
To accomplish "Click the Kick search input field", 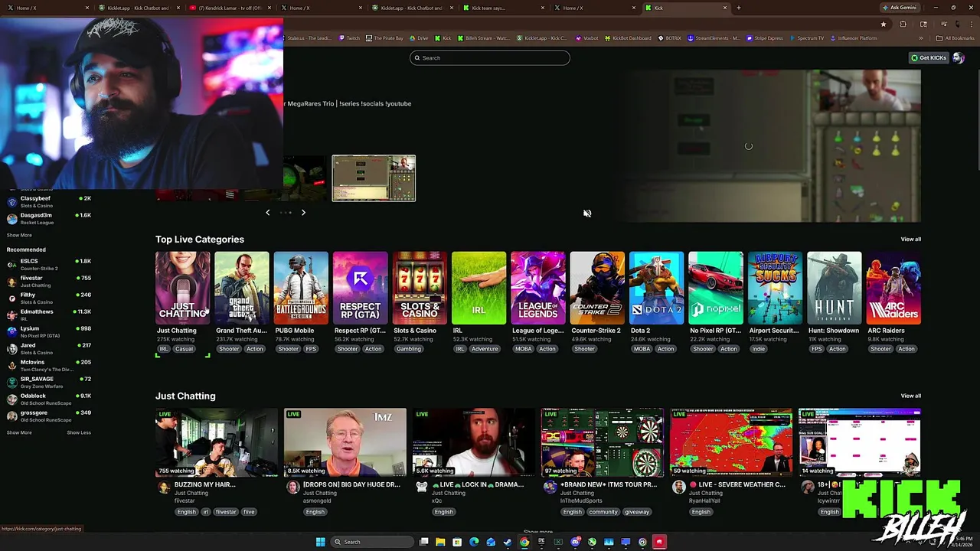I will tap(490, 58).
